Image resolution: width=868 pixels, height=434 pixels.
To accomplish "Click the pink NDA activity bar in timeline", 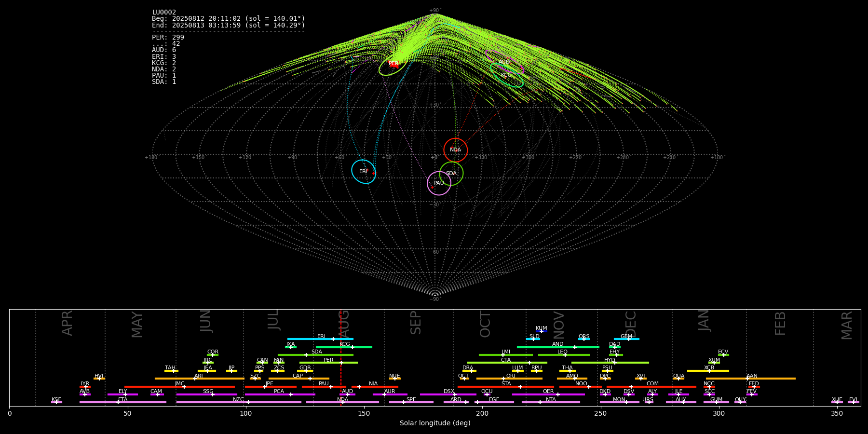I will pyautogui.click(x=343, y=402).
